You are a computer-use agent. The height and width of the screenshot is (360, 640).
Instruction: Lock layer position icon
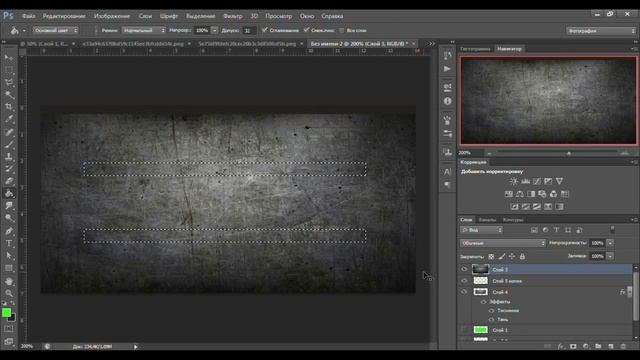(x=512, y=256)
